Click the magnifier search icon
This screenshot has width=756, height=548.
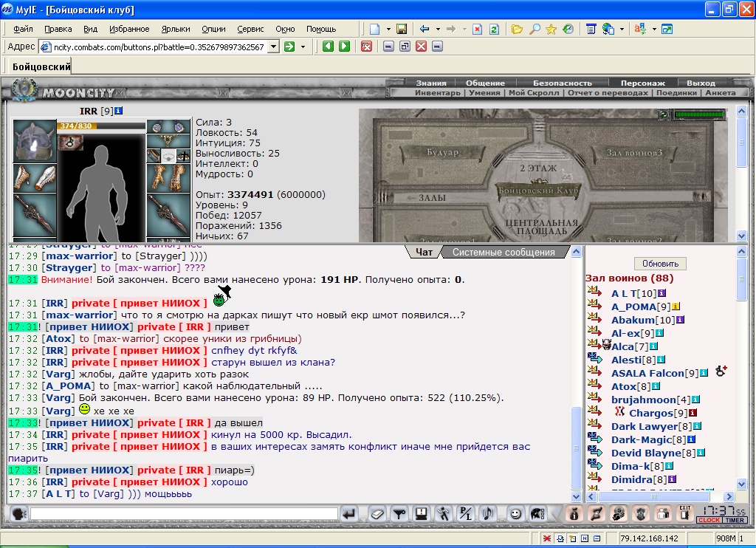pyautogui.click(x=535, y=29)
